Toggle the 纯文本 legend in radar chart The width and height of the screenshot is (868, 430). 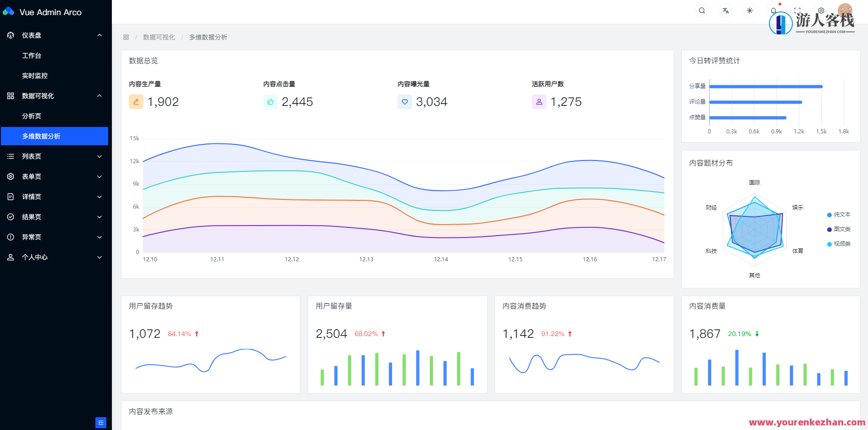coord(839,215)
